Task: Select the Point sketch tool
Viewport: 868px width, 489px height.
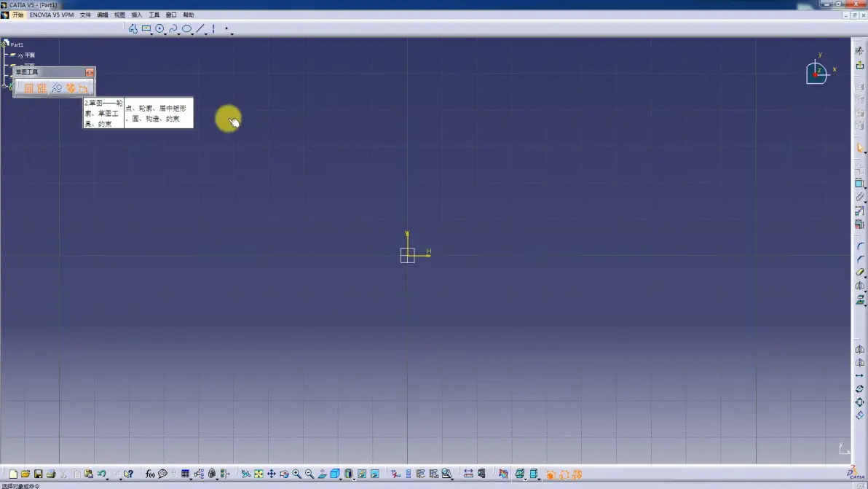Action: pos(226,28)
